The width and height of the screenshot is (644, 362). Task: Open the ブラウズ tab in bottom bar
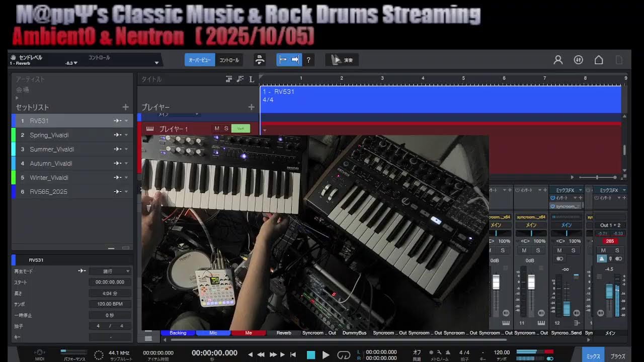pos(618,356)
